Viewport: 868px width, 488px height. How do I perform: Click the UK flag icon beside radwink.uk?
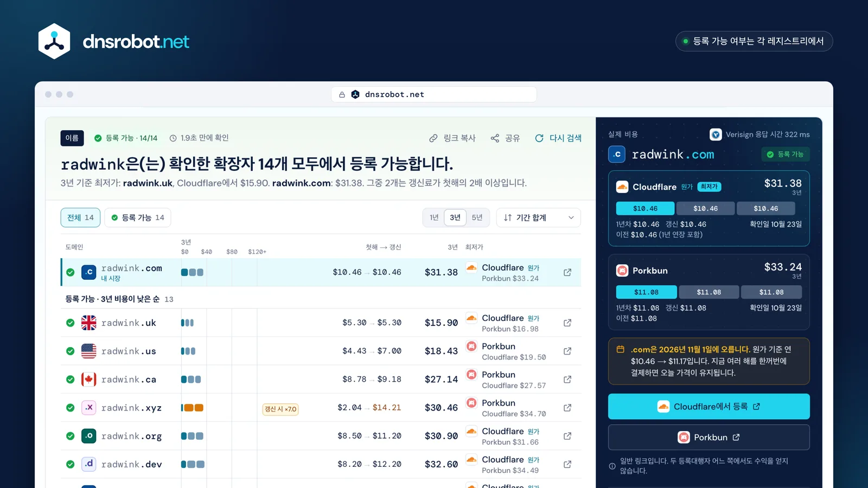click(x=89, y=323)
